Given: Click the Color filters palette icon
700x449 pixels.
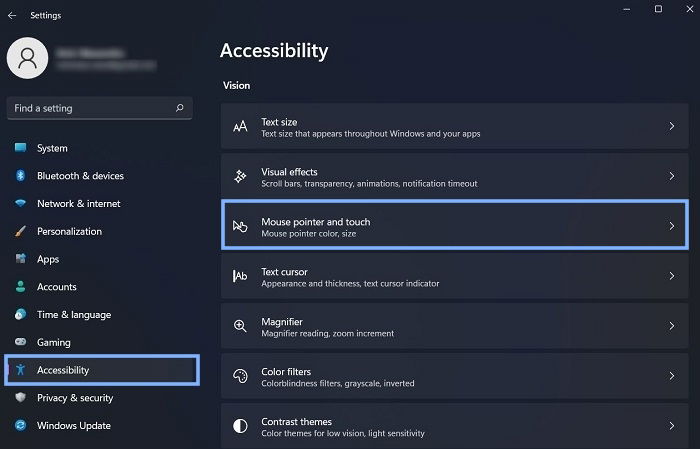Looking at the screenshot, I should tap(240, 376).
